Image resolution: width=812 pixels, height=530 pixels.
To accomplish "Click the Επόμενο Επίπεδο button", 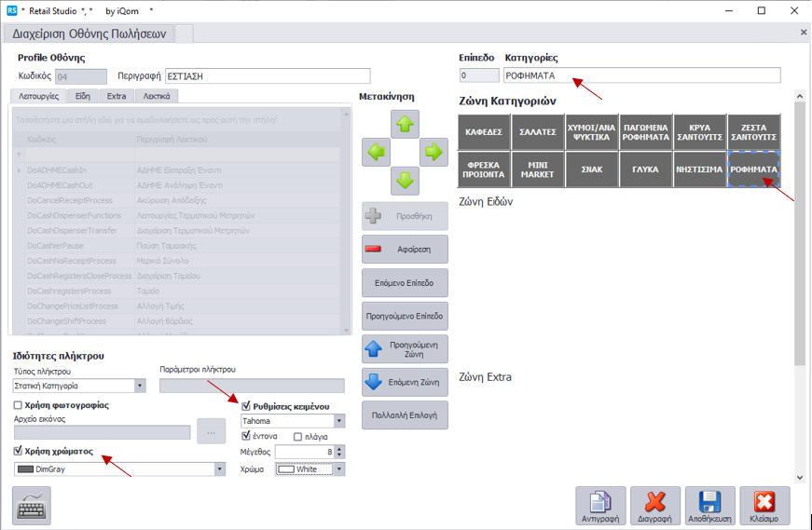I will point(405,282).
